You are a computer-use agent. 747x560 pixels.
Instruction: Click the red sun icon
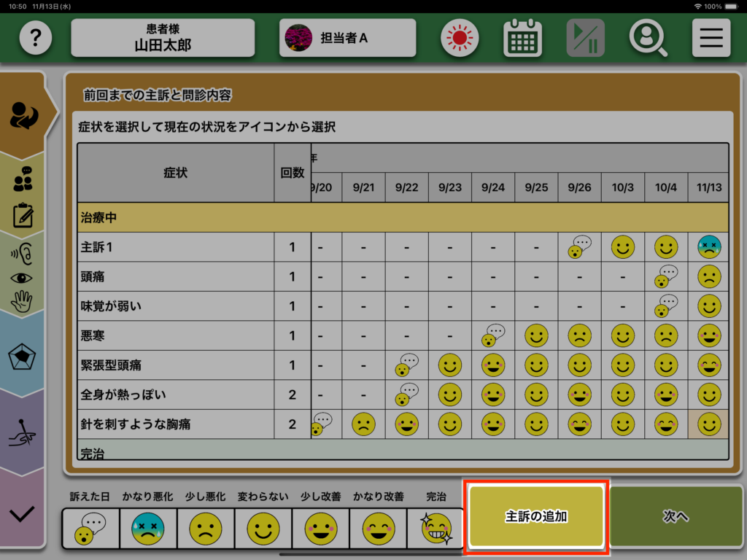coord(460,38)
